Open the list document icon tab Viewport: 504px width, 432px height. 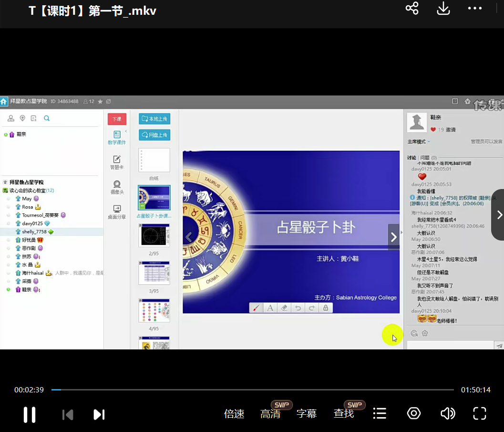(34, 118)
